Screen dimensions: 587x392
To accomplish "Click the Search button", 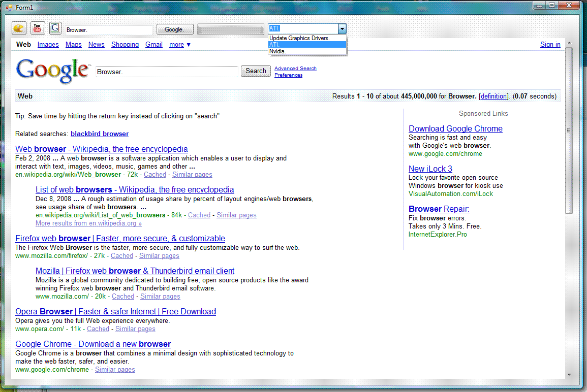I will [256, 71].
